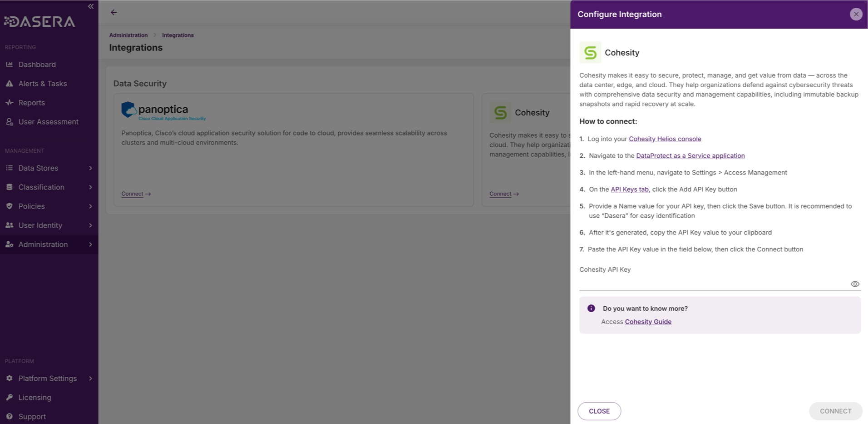This screenshot has height=424, width=868.
Task: Open Reports via its sidebar icon
Action: coord(10,102)
